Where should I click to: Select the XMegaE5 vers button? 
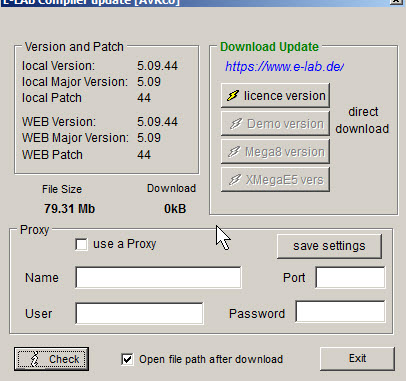pyautogui.click(x=275, y=180)
